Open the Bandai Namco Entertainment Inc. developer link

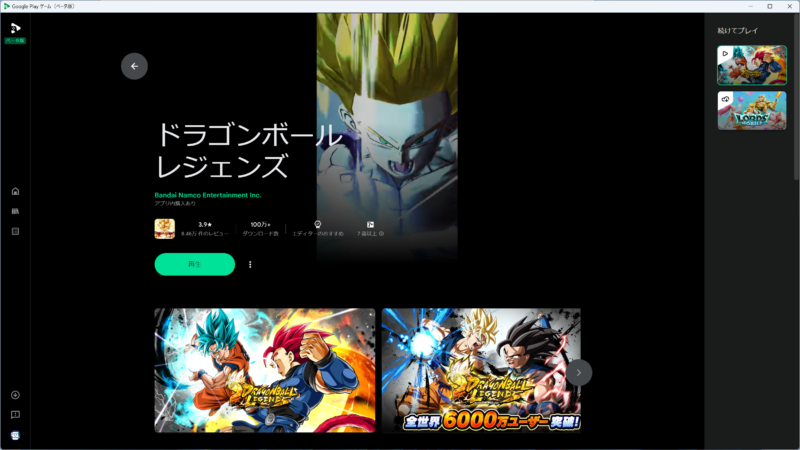tap(208, 195)
